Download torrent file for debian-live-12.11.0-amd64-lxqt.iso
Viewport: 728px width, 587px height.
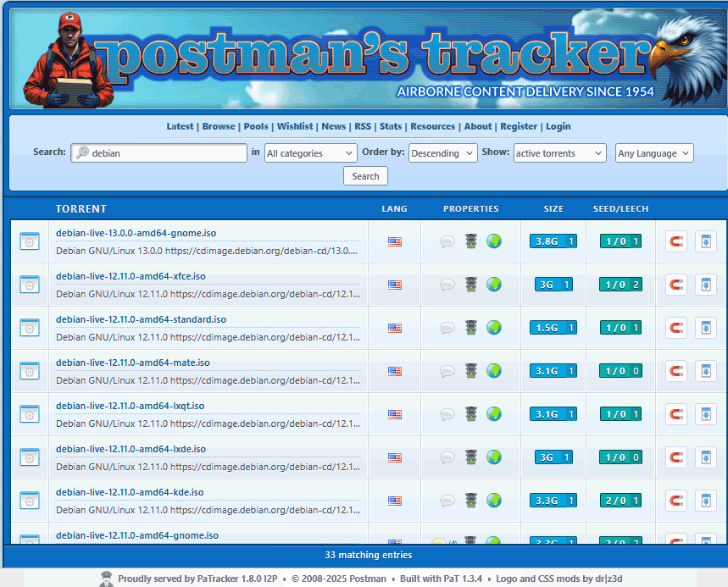click(706, 414)
